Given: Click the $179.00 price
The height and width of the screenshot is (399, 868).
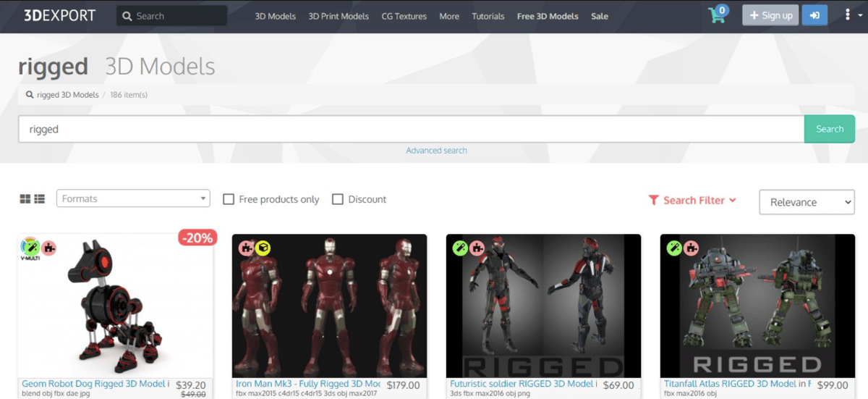Looking at the screenshot, I should [404, 385].
